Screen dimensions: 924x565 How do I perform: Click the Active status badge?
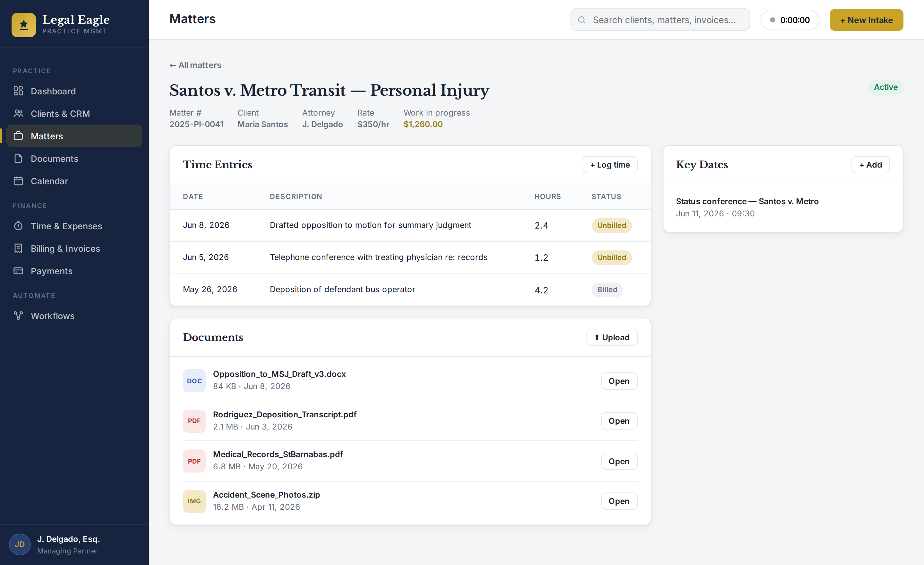point(886,87)
